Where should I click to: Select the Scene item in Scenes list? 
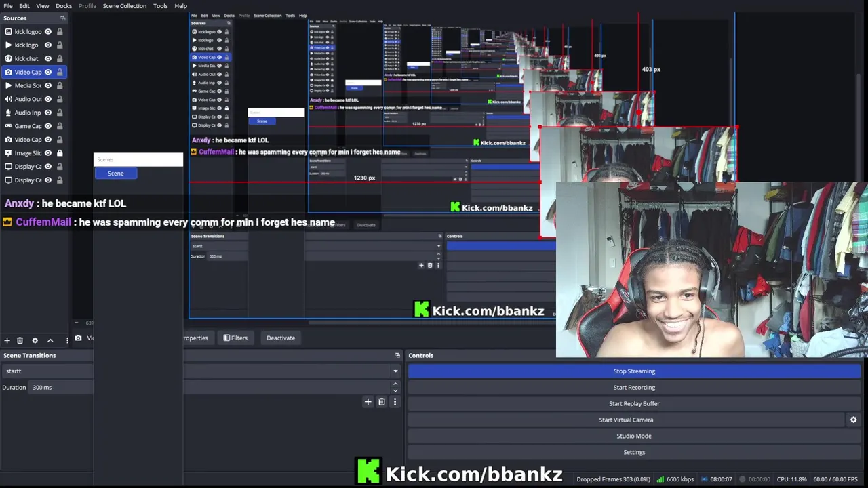116,174
